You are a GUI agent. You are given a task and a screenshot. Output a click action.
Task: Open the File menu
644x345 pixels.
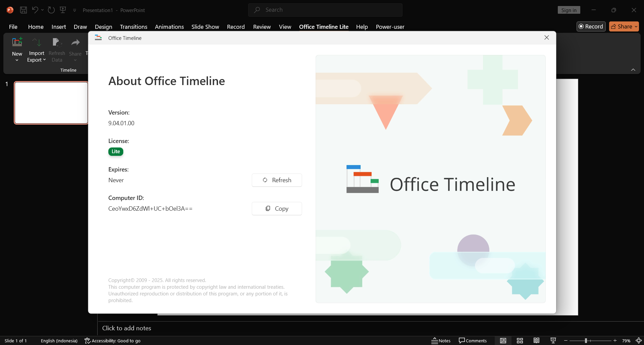(13, 27)
